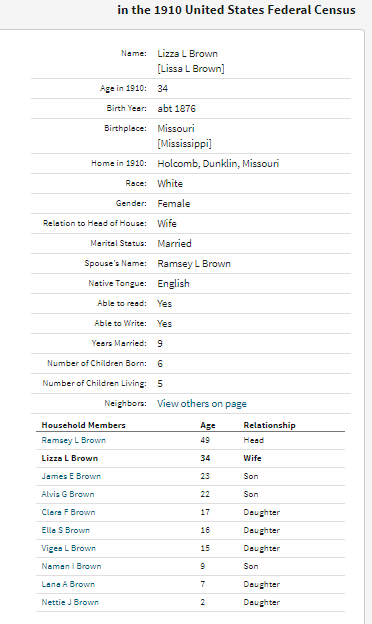Select Naman I Brown's record
The image size is (372, 624).
(x=71, y=566)
